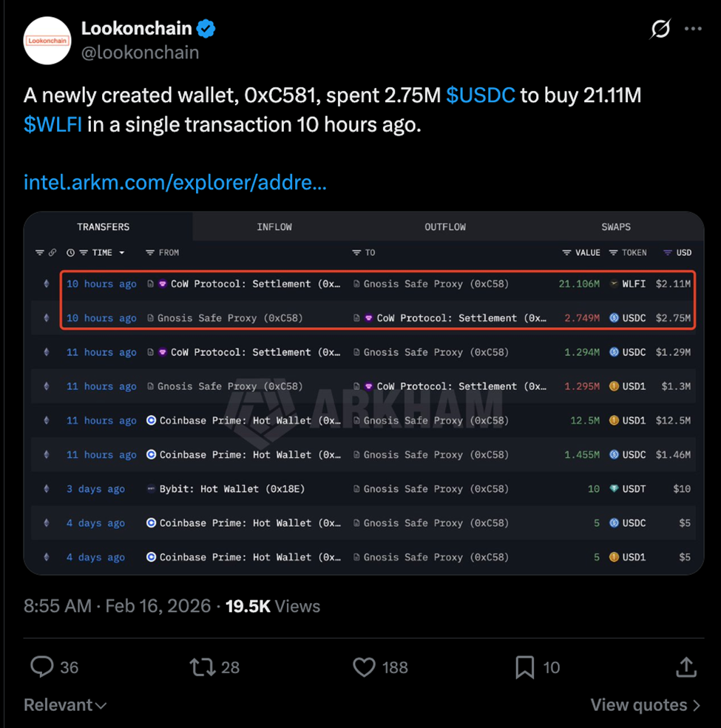Viewport: 721px width, 728px height.
Task: Open the $USDC cashtag link
Action: 481,95
